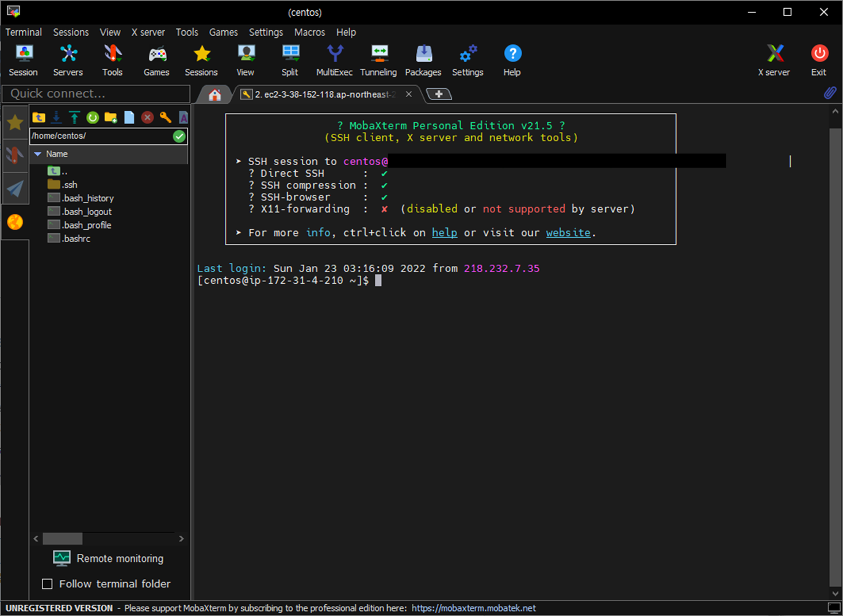Viewport: 843px width, 616px height.
Task: Toggle Name column sort arrow
Action: click(37, 154)
